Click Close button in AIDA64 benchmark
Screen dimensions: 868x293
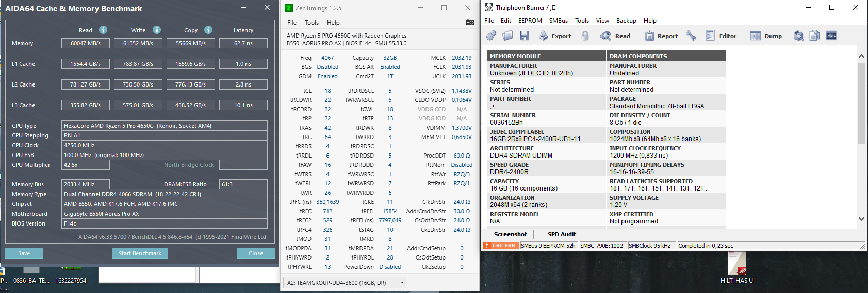256,253
